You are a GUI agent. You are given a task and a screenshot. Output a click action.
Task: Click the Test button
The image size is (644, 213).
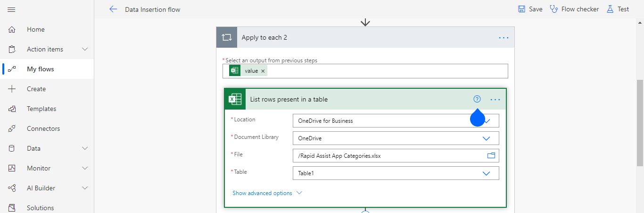pyautogui.click(x=618, y=9)
